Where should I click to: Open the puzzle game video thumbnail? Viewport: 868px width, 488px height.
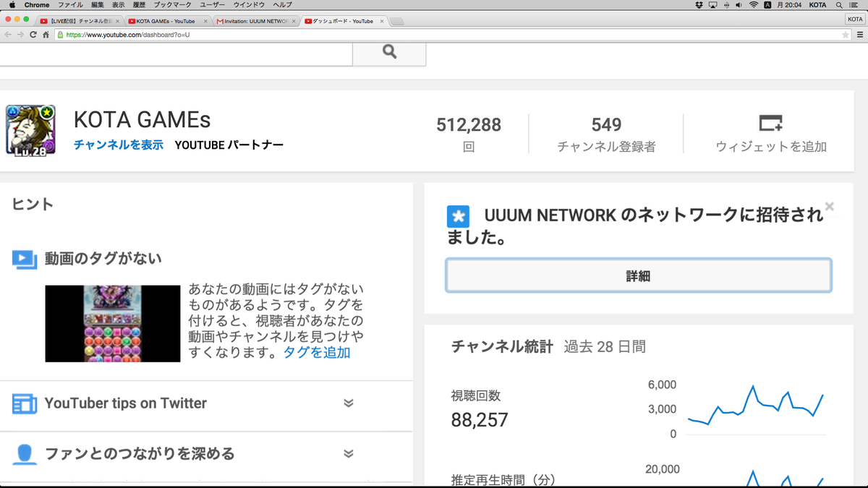coord(112,323)
